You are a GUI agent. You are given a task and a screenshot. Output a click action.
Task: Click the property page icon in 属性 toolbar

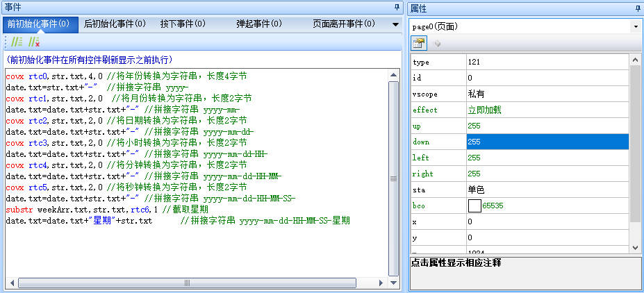pos(419,42)
